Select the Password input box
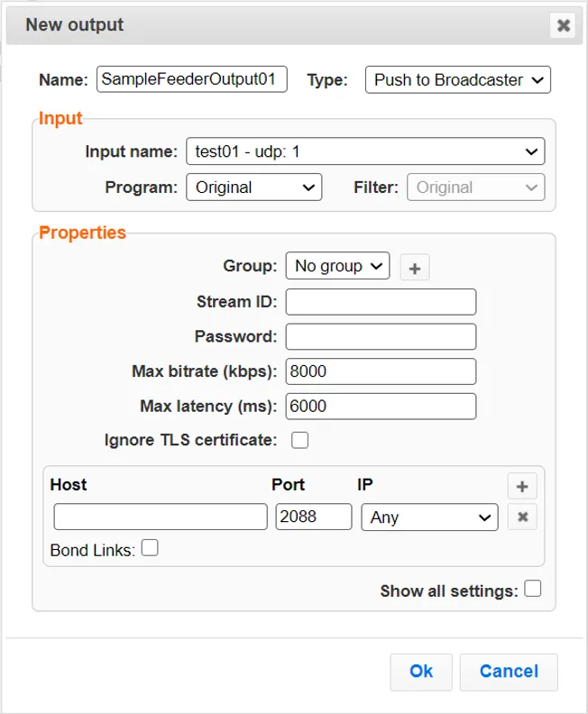 [381, 336]
